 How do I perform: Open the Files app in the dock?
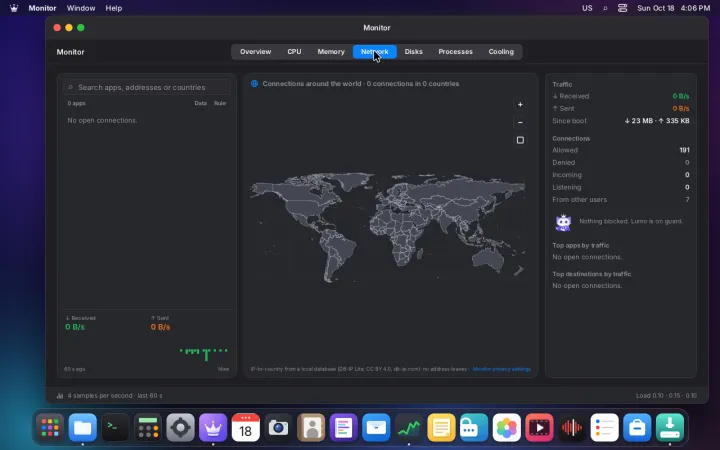pyautogui.click(x=83, y=428)
